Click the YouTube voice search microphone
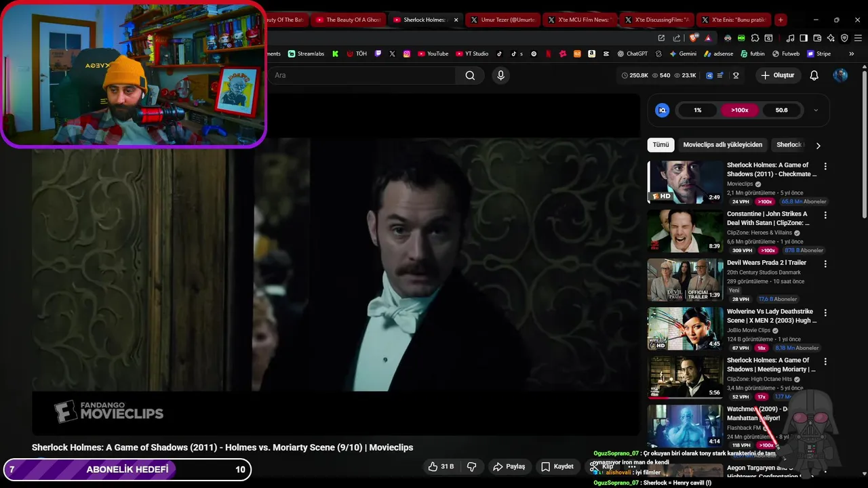The image size is (868, 488). click(500, 75)
